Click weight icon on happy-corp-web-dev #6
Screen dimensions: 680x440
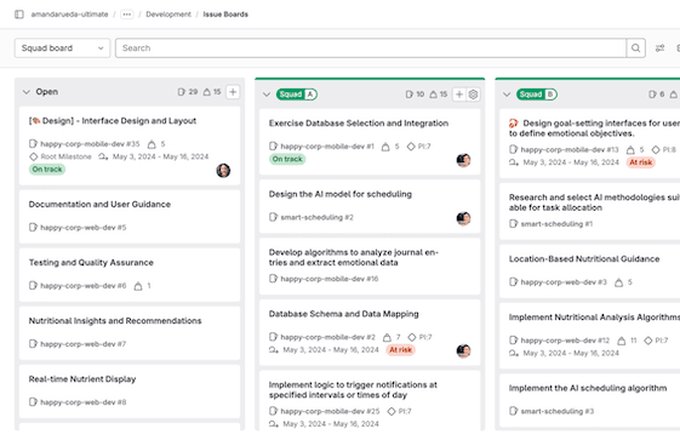coord(138,286)
